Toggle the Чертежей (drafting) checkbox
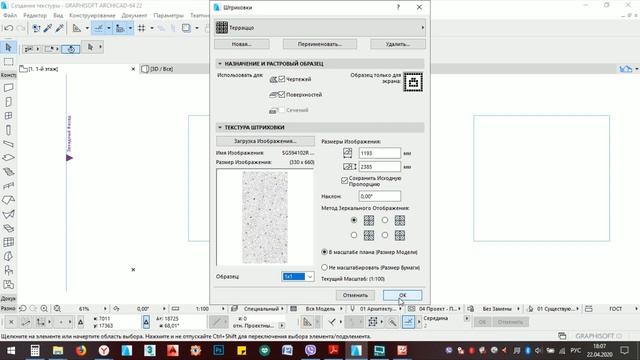640x360 pixels. [282, 79]
